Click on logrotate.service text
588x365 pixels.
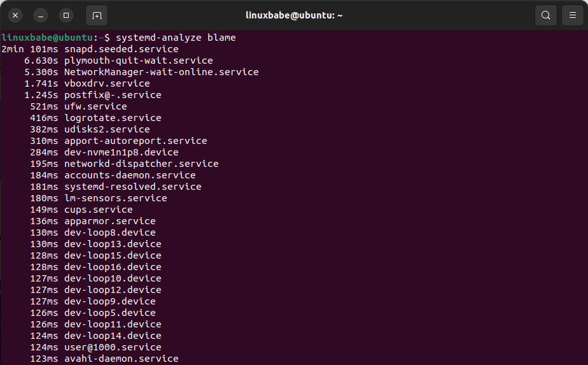tap(113, 118)
